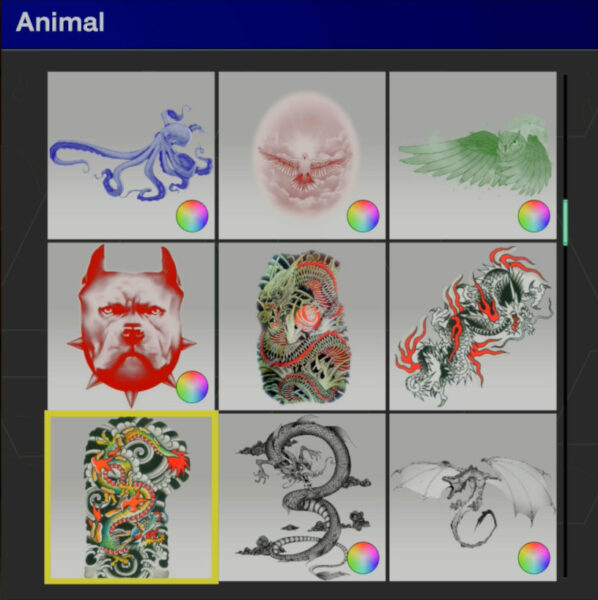
Task: Open color wheel on owl tattoo
Action: pyautogui.click(x=534, y=216)
